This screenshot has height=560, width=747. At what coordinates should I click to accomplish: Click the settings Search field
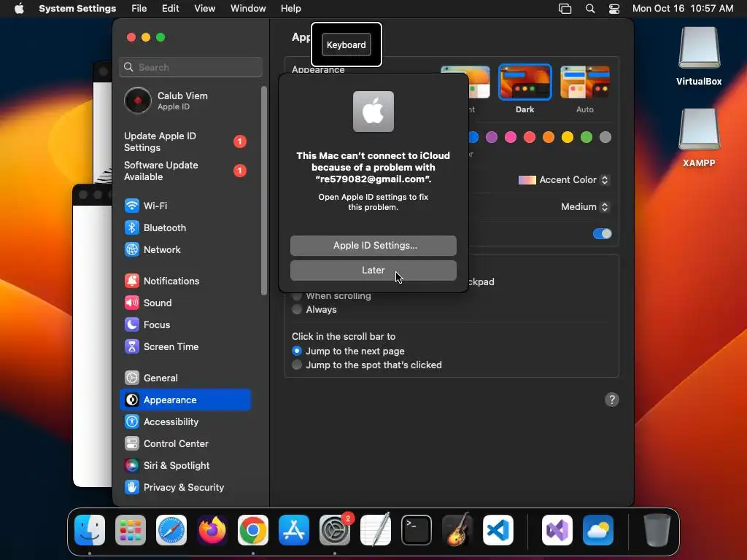(190, 67)
